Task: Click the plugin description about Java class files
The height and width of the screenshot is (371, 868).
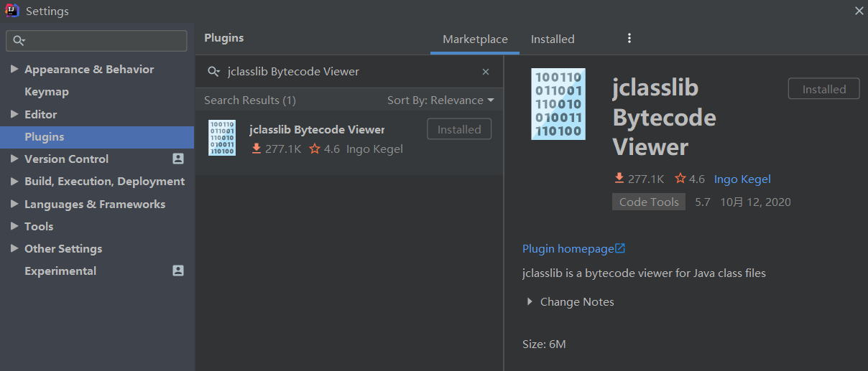Action: coord(644,273)
